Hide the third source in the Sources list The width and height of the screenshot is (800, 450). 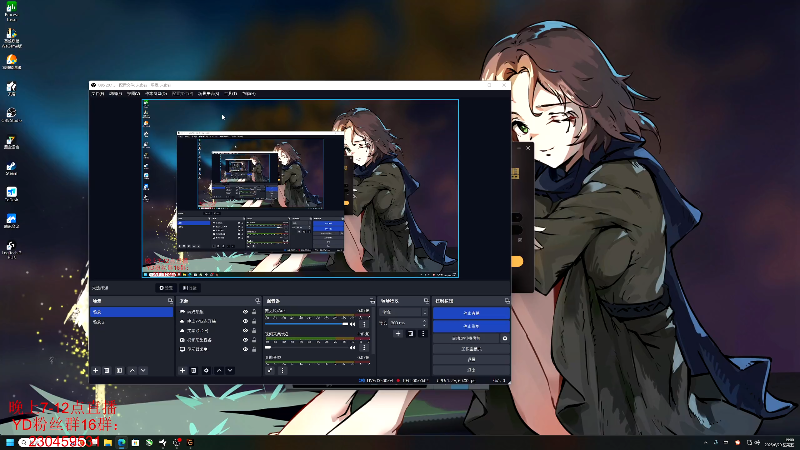(x=245, y=331)
